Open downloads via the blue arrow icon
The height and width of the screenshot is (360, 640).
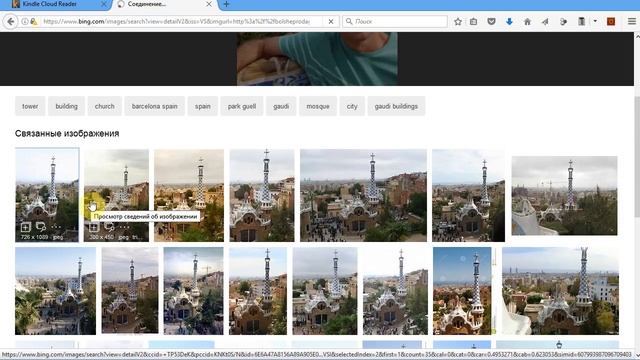tap(509, 22)
